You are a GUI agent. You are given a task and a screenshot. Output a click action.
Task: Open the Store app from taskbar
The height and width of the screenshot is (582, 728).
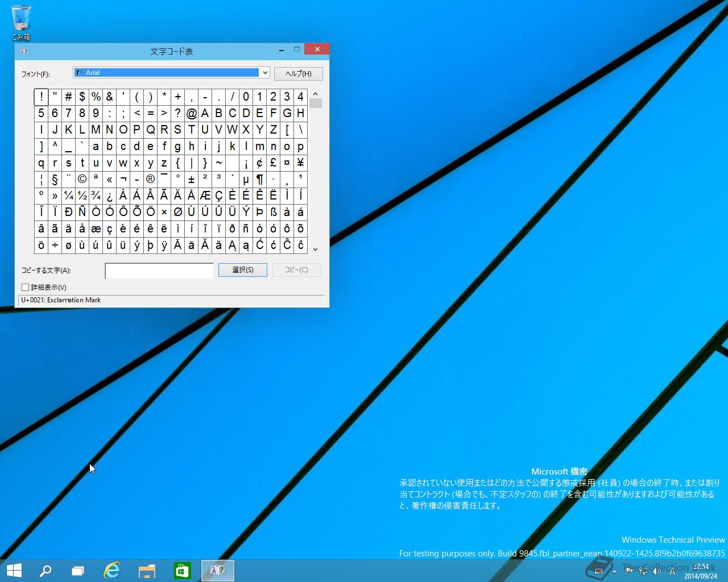pos(182,571)
